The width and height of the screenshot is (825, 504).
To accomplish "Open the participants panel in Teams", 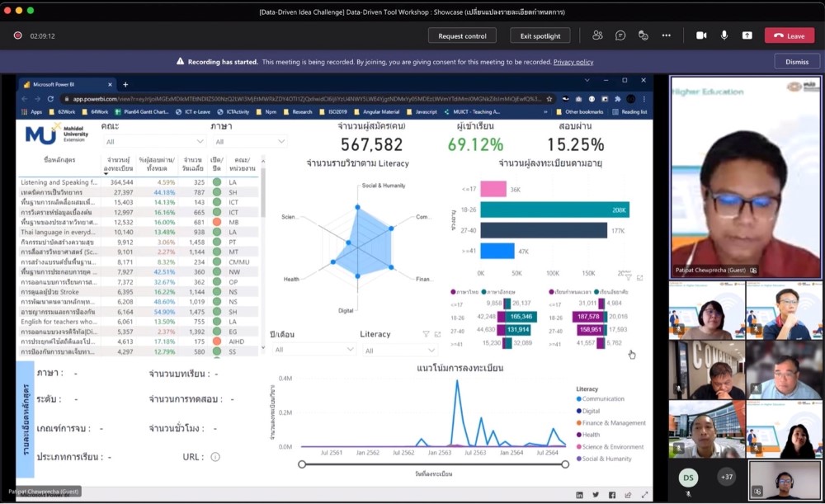I will [x=597, y=35].
